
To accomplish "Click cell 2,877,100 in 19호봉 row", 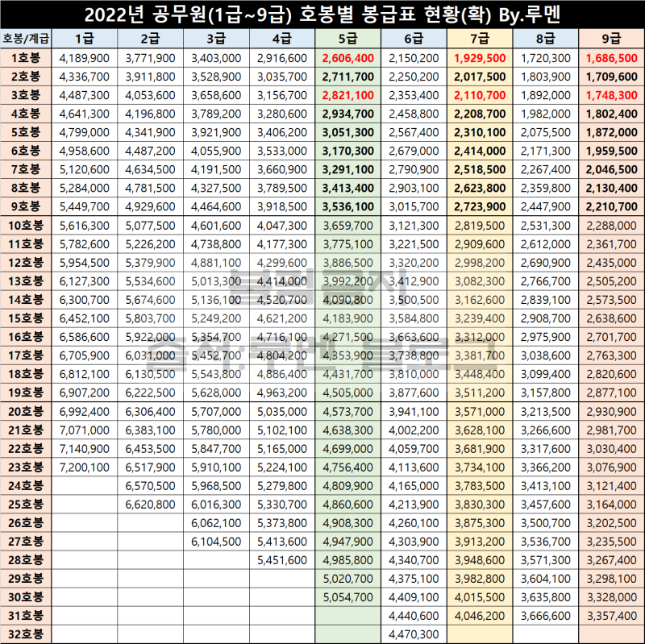I will [x=612, y=393].
